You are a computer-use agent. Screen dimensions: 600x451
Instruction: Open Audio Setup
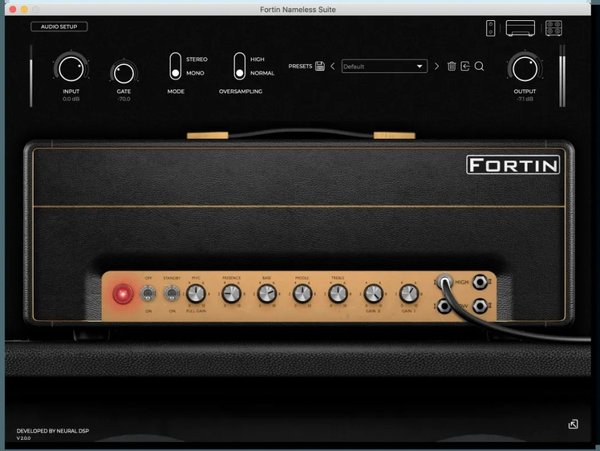pos(59,26)
